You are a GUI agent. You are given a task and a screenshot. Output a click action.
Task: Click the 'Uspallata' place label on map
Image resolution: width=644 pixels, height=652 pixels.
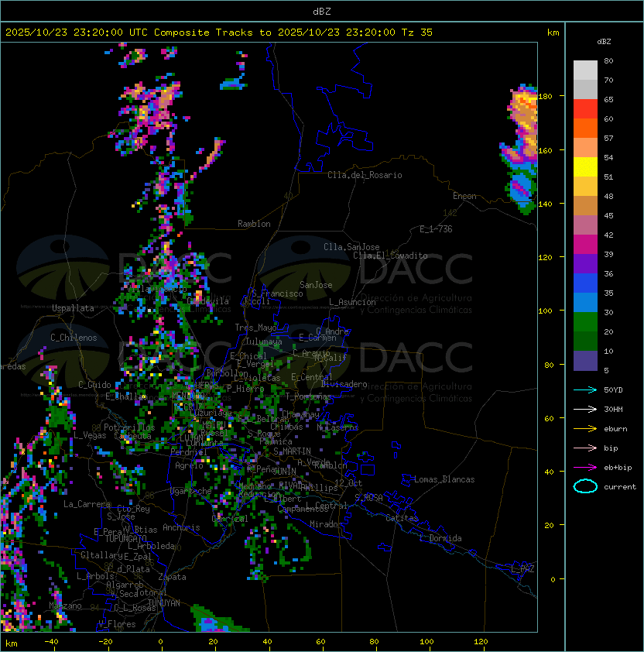click(x=73, y=308)
